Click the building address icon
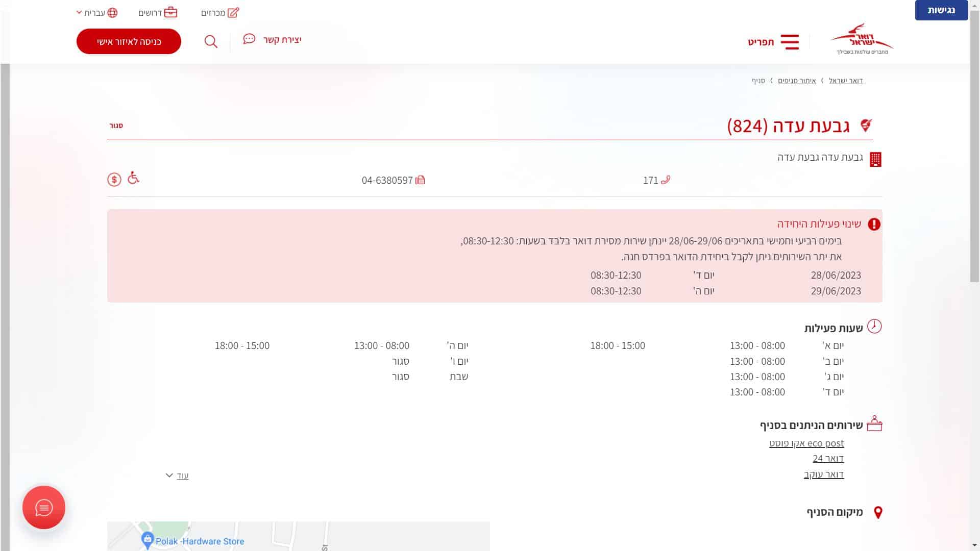Image resolution: width=980 pixels, height=551 pixels. [875, 159]
